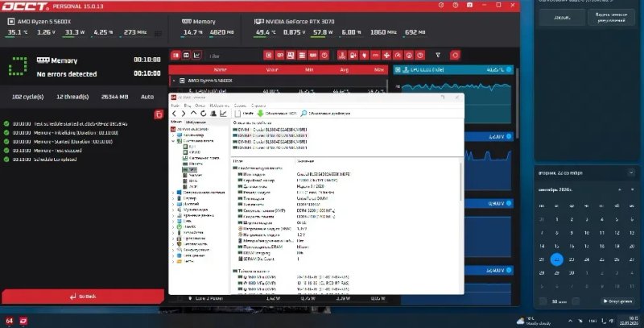
Task: Click the AIDA64 details pane scrollbar
Action: tap(461, 181)
